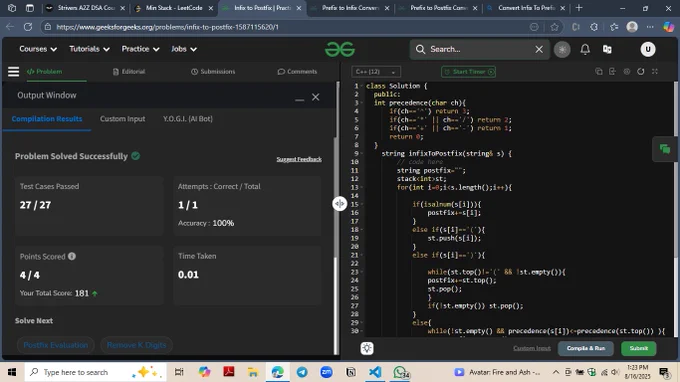Open Task View on the taskbar
The image size is (680, 382).
(x=179, y=372)
